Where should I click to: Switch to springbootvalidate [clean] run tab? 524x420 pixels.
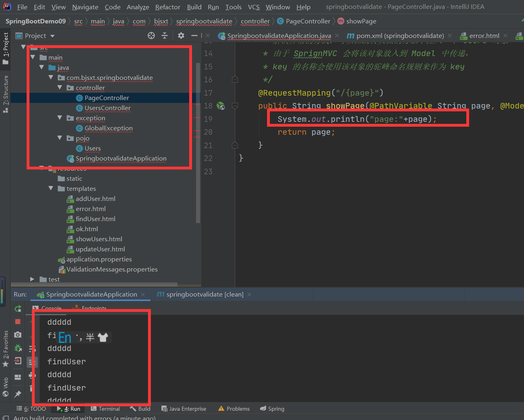pyautogui.click(x=205, y=295)
